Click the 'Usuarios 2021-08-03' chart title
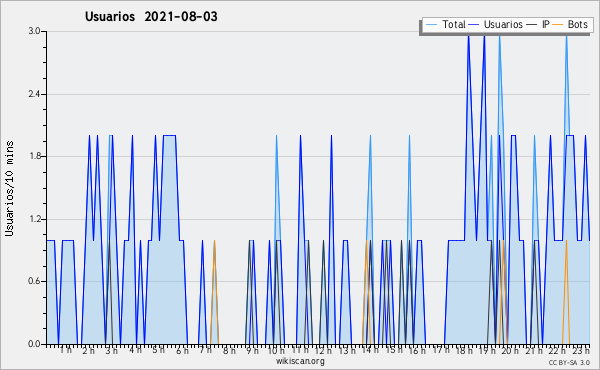The height and width of the screenshot is (370, 600). pyautogui.click(x=151, y=16)
